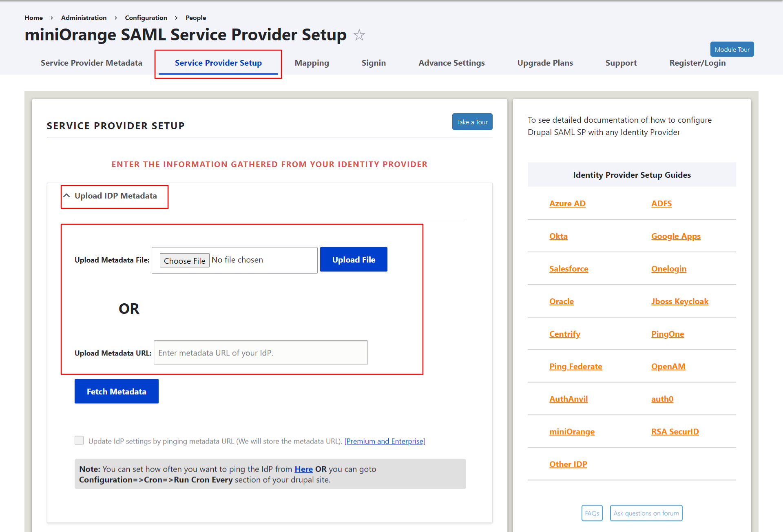Viewport: 783px width, 532px height.
Task: Go to the Signin tab
Action: [374, 63]
